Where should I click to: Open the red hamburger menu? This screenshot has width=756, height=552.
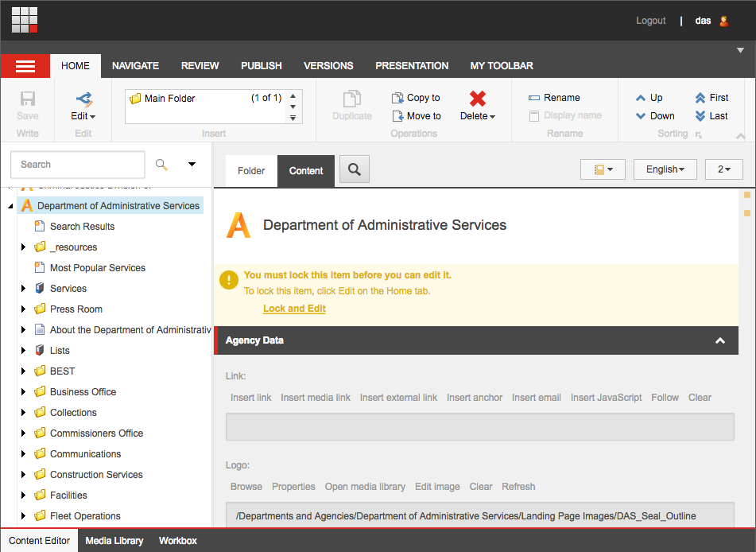25,66
